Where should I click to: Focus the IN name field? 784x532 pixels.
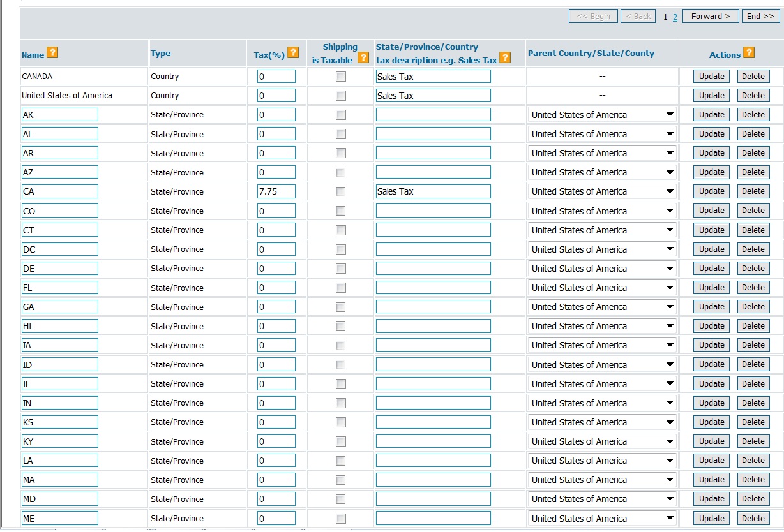(59, 403)
